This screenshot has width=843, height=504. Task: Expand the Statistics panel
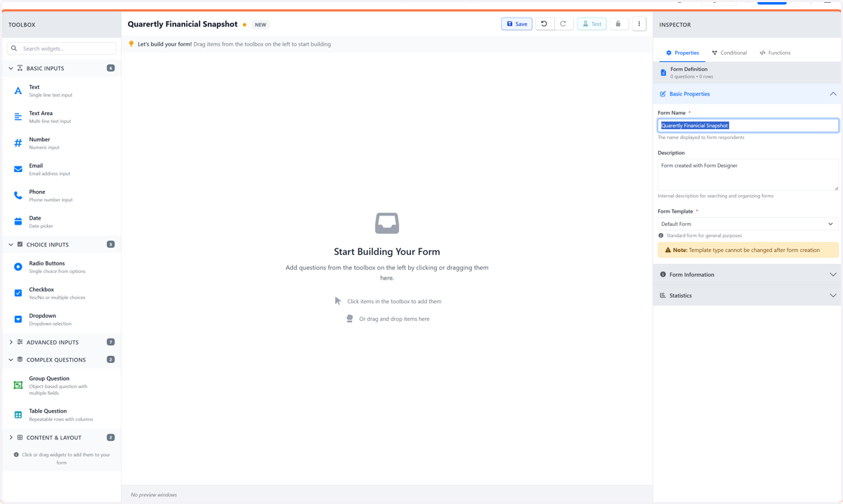[x=746, y=296]
